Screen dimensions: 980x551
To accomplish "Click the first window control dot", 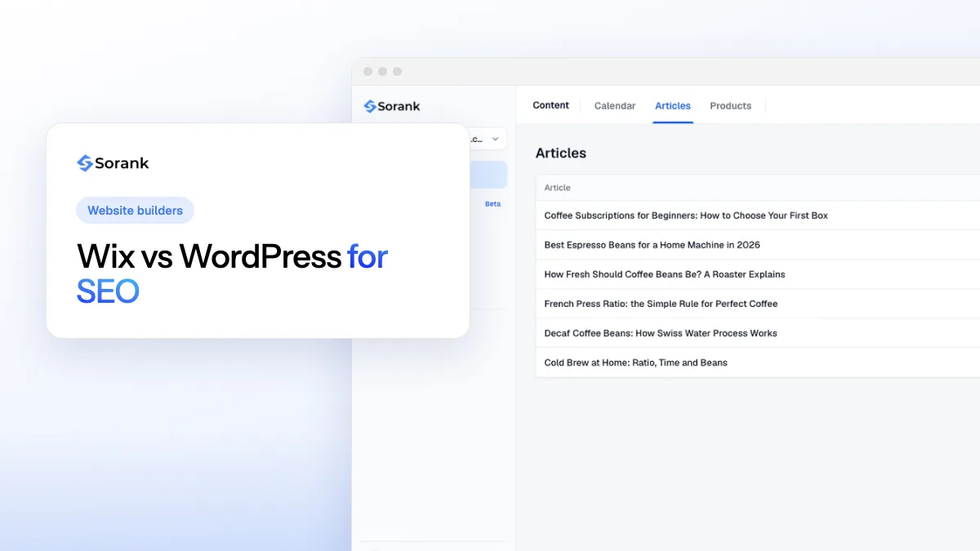I will (x=367, y=72).
